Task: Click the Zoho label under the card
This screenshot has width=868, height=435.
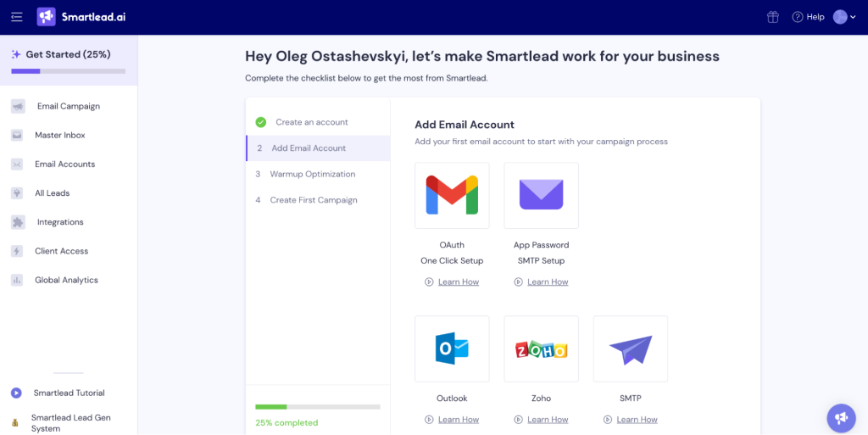Action: 541,399
